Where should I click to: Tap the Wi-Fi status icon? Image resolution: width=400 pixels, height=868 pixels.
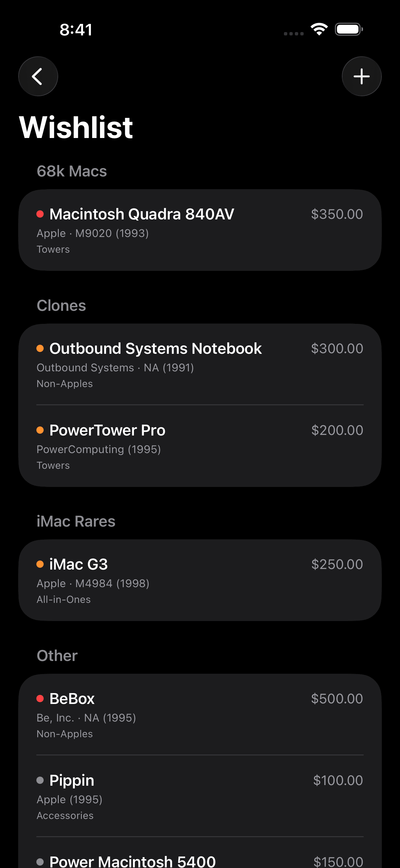(x=319, y=29)
